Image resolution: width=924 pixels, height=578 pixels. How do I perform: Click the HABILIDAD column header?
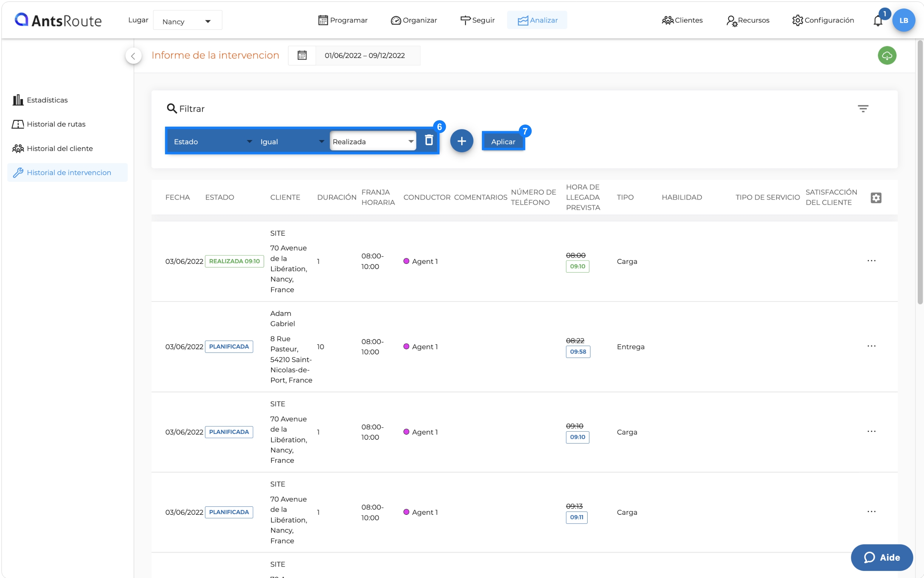(x=681, y=197)
